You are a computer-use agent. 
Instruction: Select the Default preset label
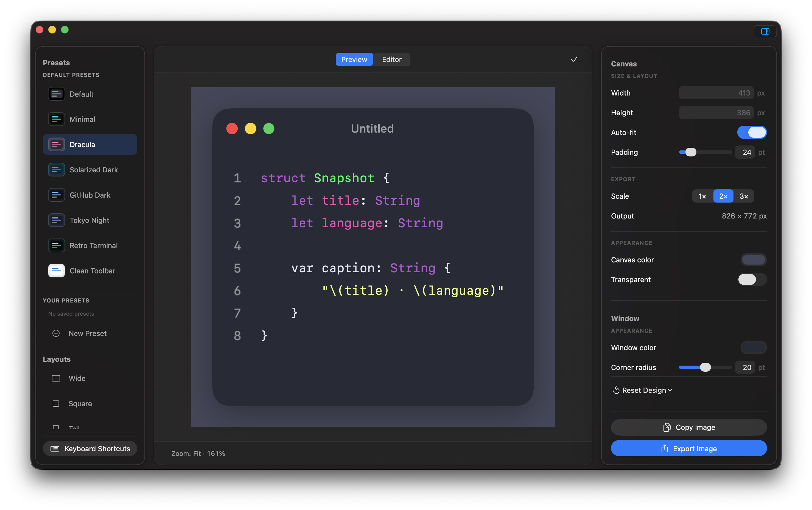(x=81, y=94)
